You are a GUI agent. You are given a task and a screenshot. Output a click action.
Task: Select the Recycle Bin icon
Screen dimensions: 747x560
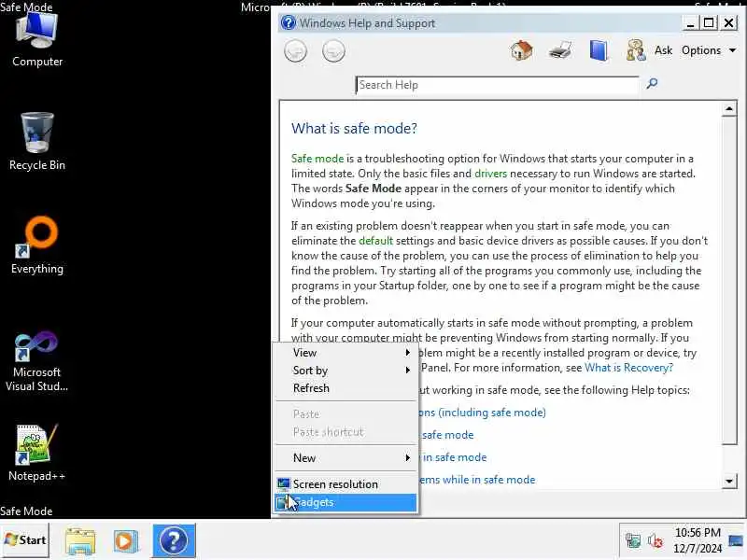(37, 142)
